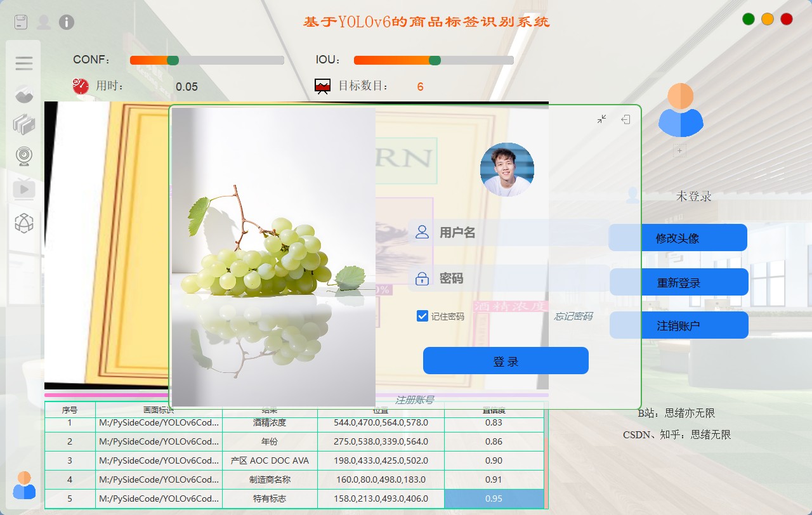Click the file path cell in row 2

pyautogui.click(x=159, y=441)
